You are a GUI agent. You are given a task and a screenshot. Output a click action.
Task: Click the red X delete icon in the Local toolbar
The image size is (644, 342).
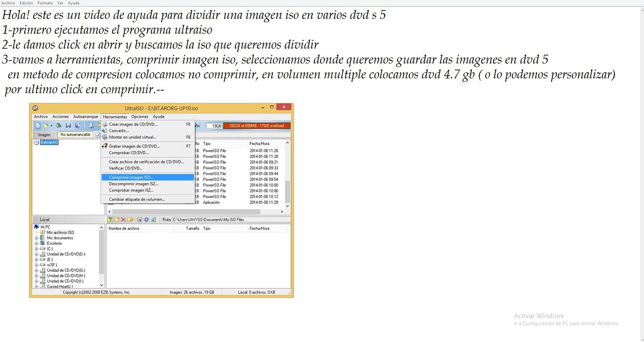(x=124, y=219)
